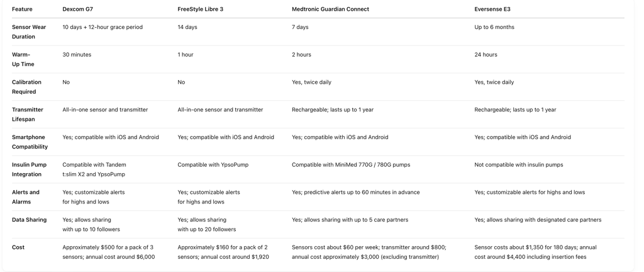Screen dimensions: 644x272
Task: Select the Smartphone Compatibility row label
Action: [30, 142]
